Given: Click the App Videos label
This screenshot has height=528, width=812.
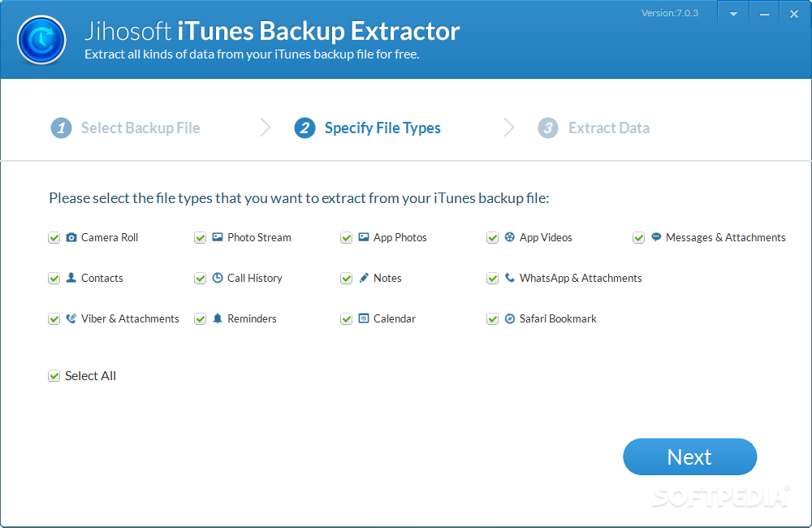Looking at the screenshot, I should coord(546,237).
